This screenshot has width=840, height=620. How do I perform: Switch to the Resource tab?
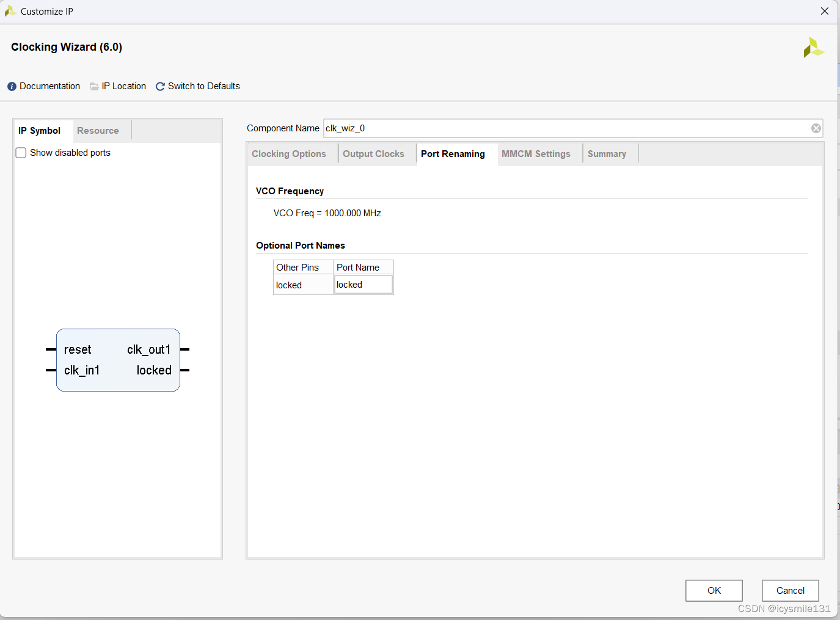tap(98, 131)
